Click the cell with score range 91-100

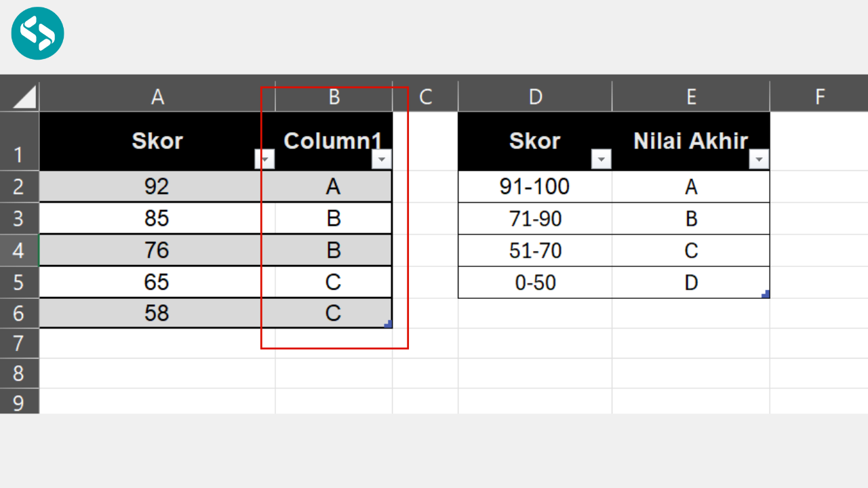[x=534, y=186]
